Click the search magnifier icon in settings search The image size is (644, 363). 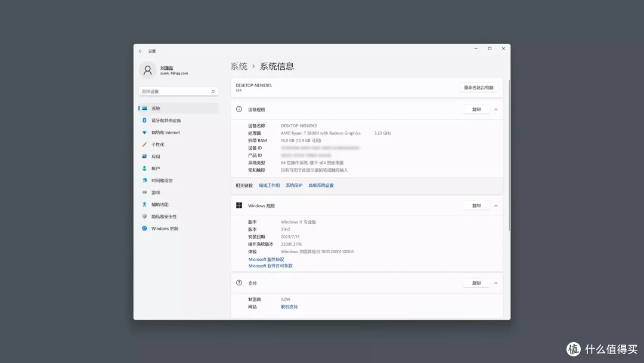[213, 92]
